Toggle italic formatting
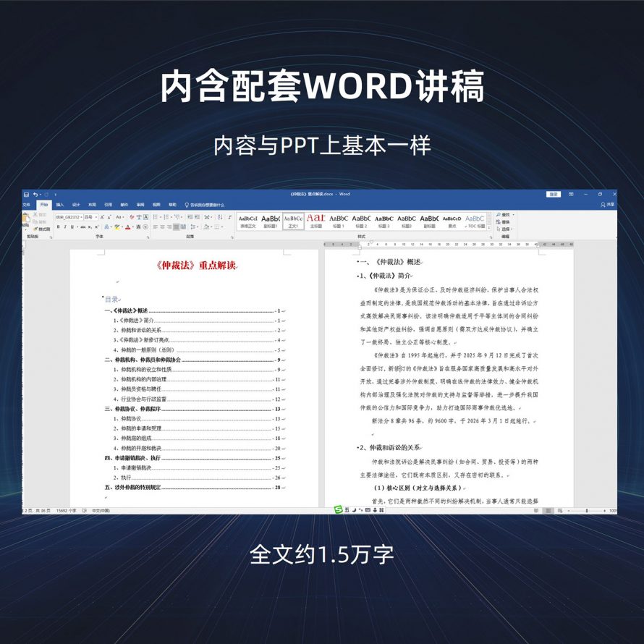Screen dimensions: 644x644 coord(65,226)
